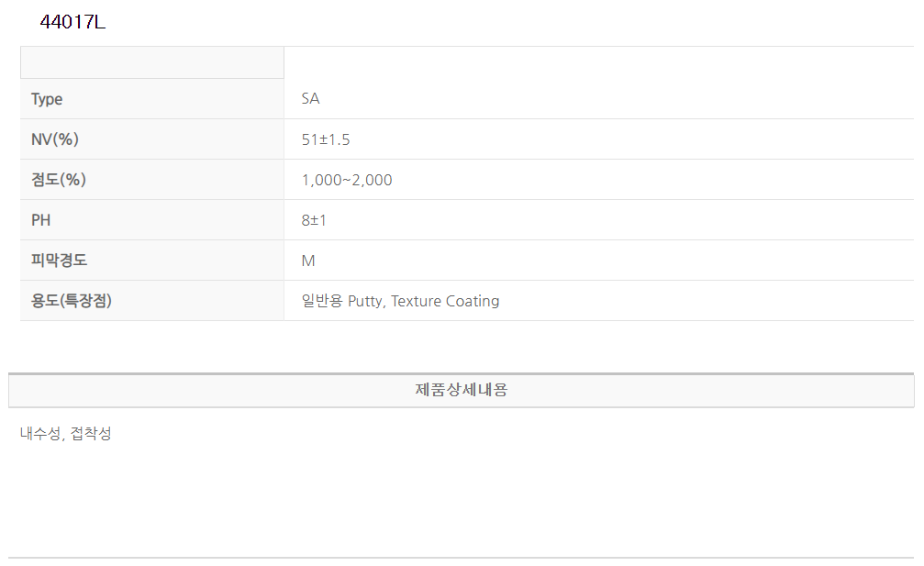Select the 피막경도 row label

59,261
